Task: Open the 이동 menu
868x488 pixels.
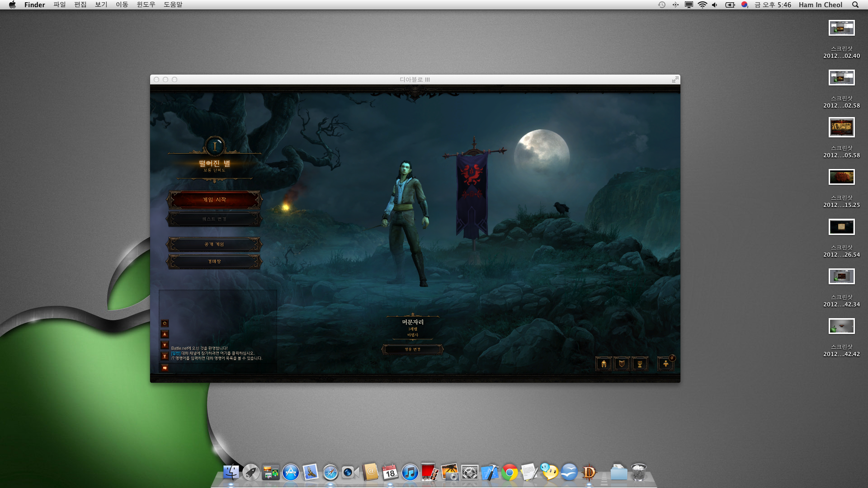Action: click(122, 5)
